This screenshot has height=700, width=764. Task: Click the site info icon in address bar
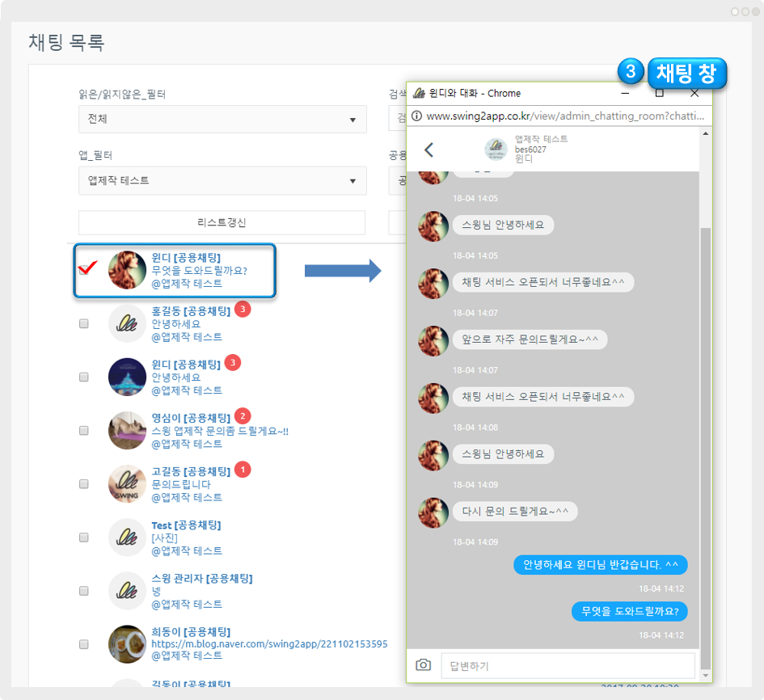point(417,116)
